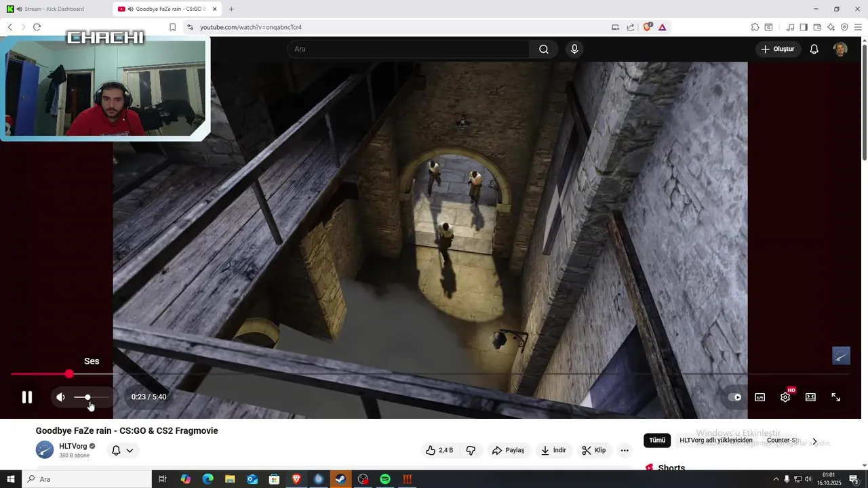Image resolution: width=868 pixels, height=488 pixels.
Task: Mute the video with the speaker icon
Action: [60, 397]
